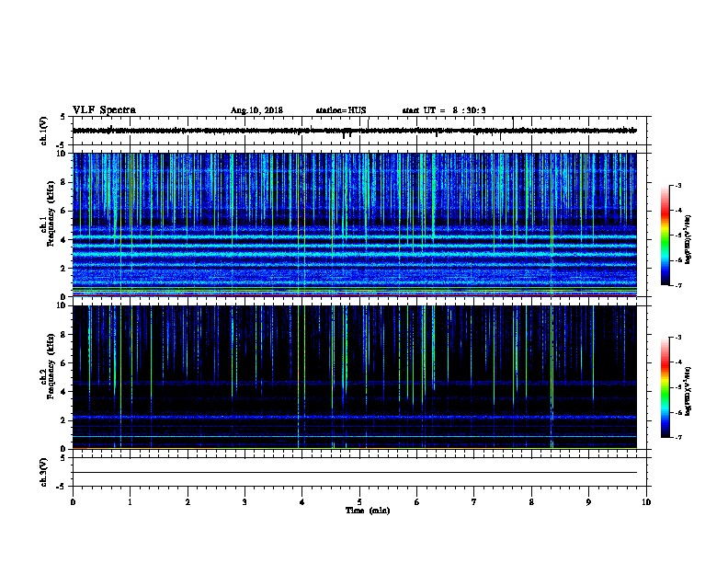Click the ch.2 spectrogram color scale bar

665,387
